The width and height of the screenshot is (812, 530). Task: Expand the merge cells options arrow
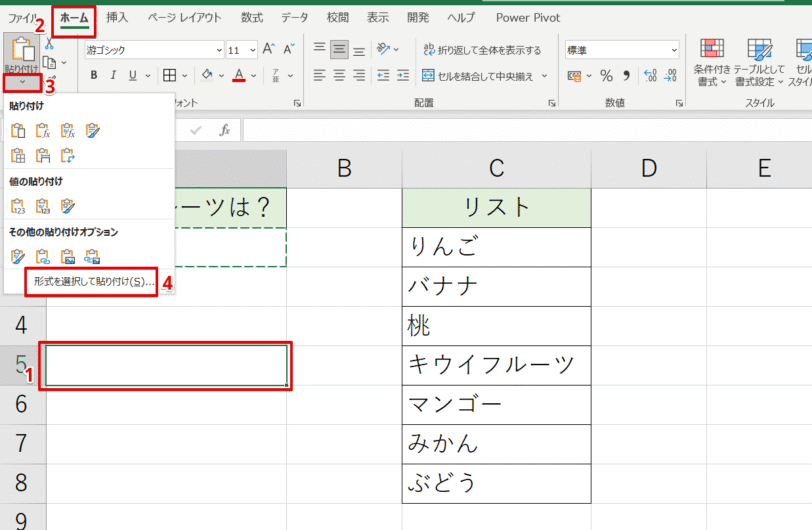coord(544,76)
